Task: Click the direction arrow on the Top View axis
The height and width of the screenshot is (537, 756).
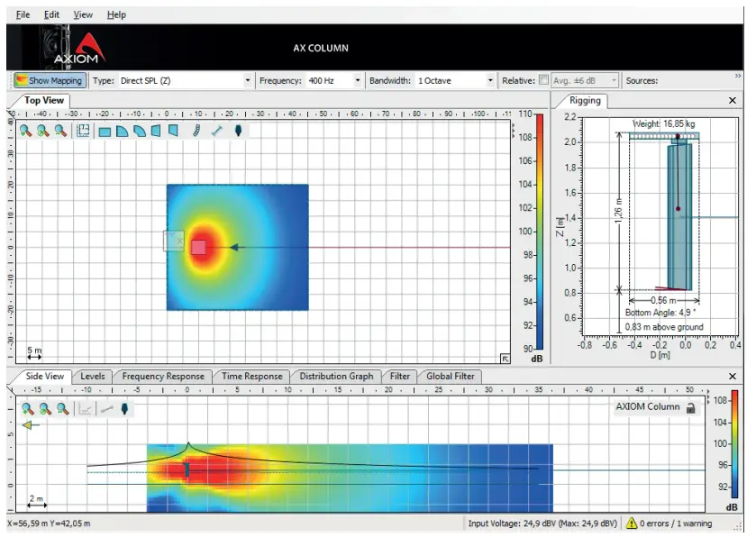Action: [235, 247]
